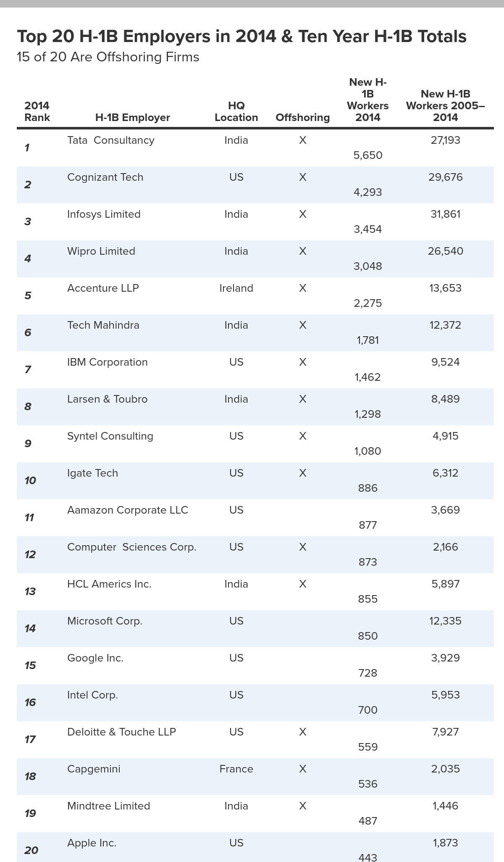Select the Offshoring column header
504x862 pixels.
coord(303,117)
